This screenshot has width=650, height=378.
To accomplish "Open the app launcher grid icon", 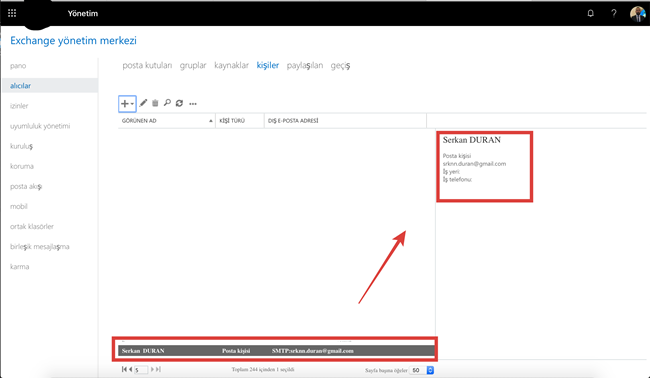I will (12, 13).
